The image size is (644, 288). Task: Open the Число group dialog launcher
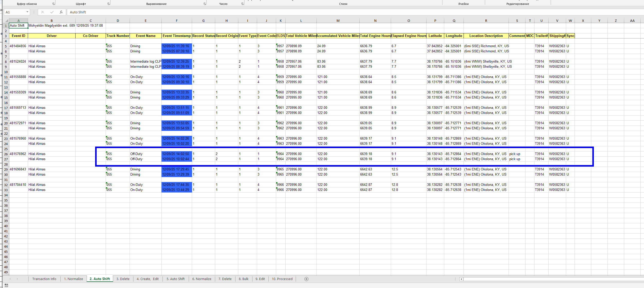click(x=242, y=4)
